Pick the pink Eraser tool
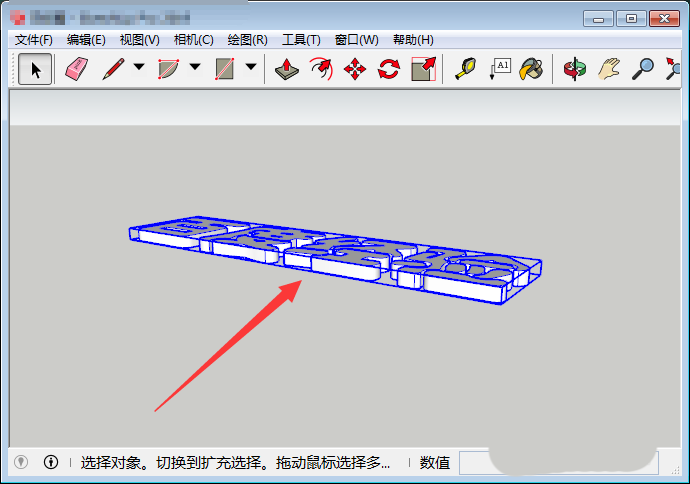The height and width of the screenshot is (484, 690). pos(77,69)
